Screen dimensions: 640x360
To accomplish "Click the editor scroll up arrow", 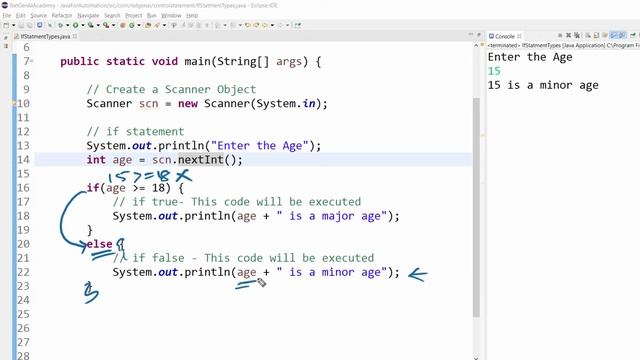I will (476, 46).
